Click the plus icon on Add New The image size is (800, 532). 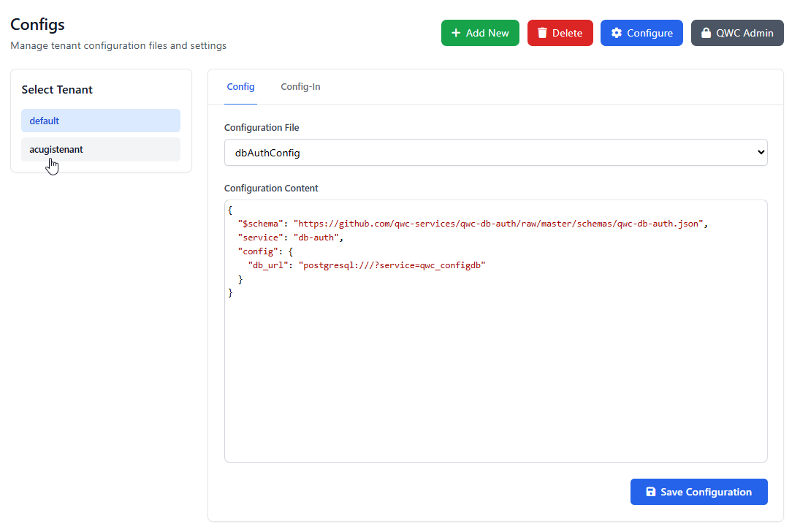(456, 33)
